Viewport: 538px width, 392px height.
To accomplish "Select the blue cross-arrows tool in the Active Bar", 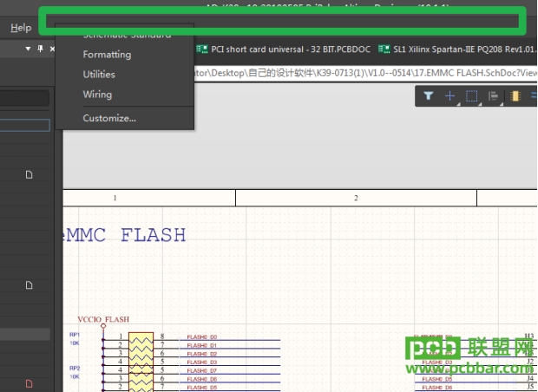I will pos(449,96).
